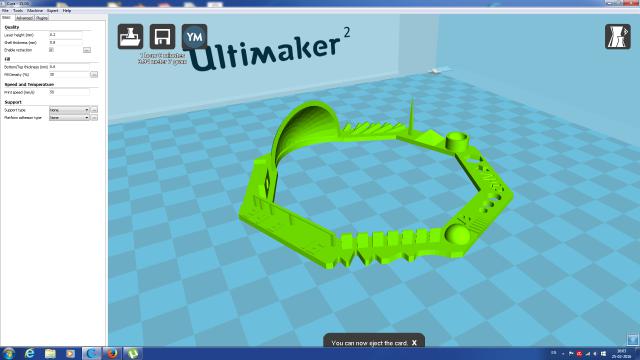The image size is (640, 360).
Task: Open the File menu
Action: [x=5, y=11]
